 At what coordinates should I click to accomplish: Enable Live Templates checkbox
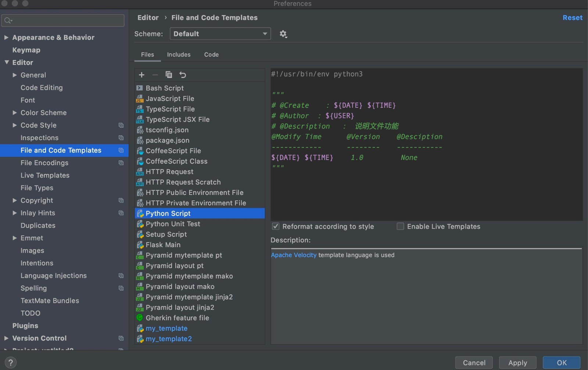point(400,227)
